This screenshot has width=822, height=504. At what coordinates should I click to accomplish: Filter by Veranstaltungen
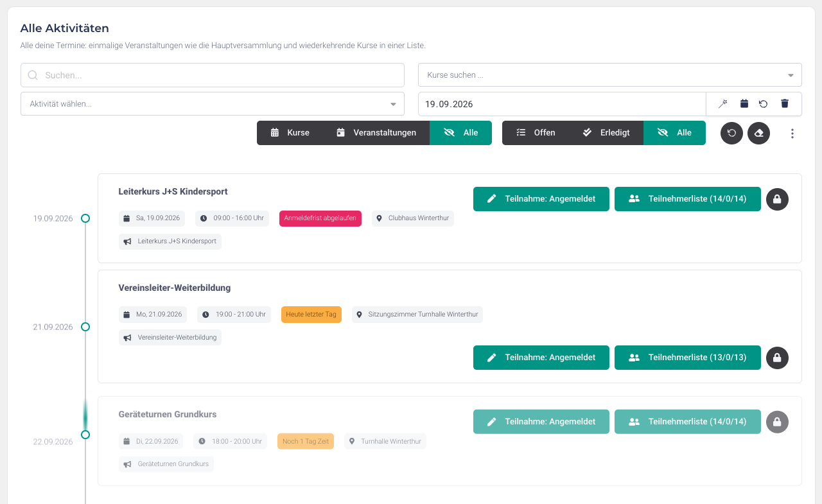click(376, 133)
